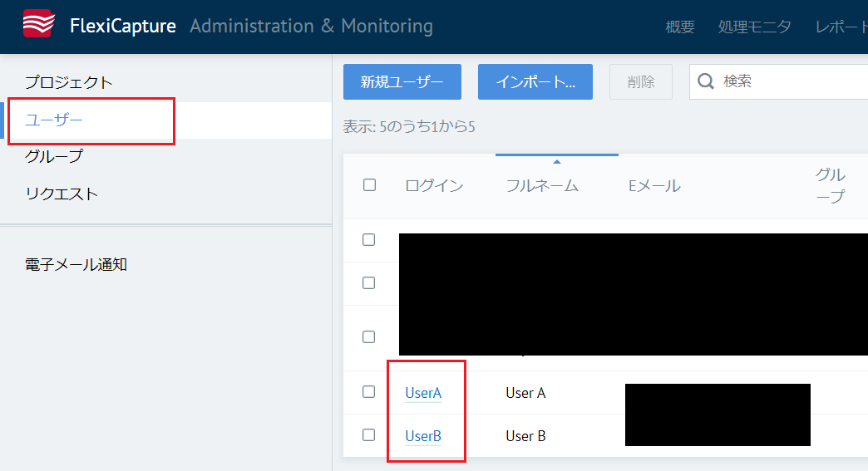
Task: Click the 削除 button
Action: pyautogui.click(x=641, y=81)
